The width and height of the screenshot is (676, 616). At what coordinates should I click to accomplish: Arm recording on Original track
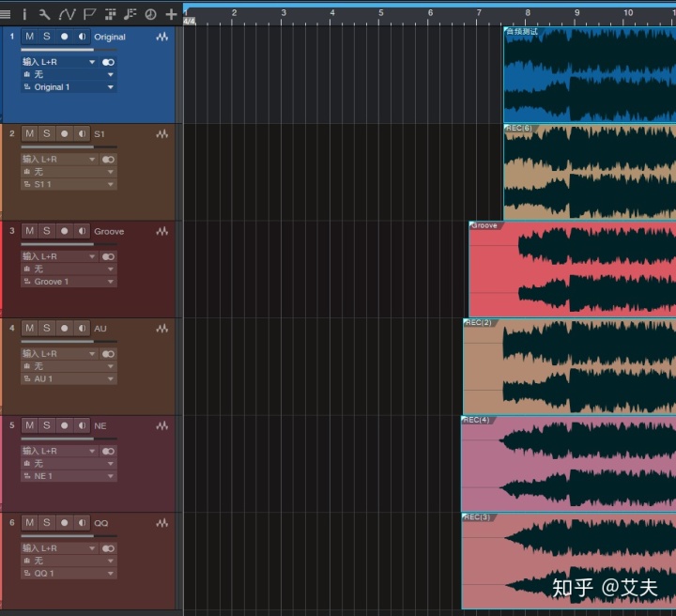pyautogui.click(x=64, y=37)
